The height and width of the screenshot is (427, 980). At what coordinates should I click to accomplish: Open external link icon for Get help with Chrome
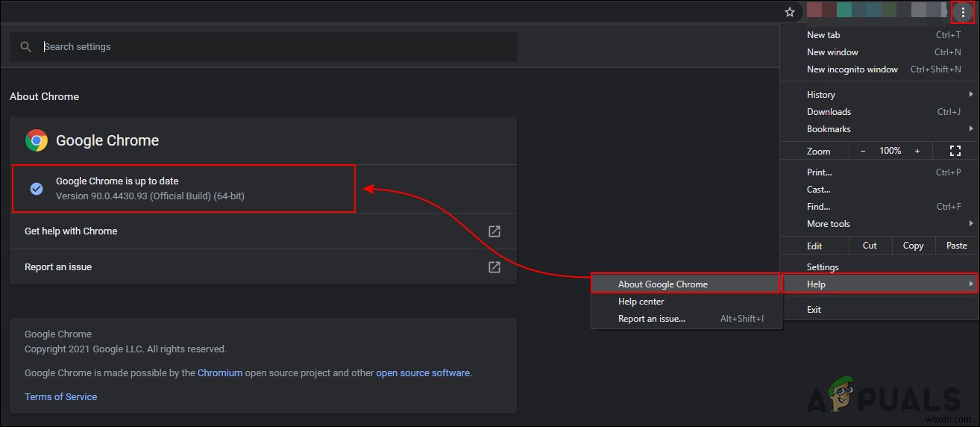pyautogui.click(x=494, y=231)
